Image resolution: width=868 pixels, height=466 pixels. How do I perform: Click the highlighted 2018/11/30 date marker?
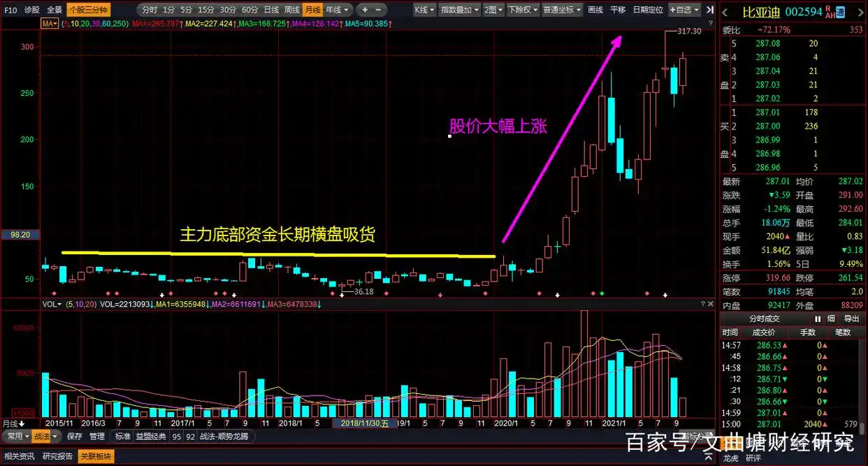(x=364, y=423)
